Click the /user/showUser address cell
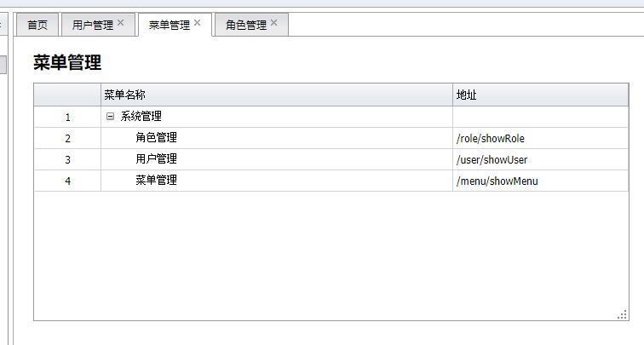 540,160
